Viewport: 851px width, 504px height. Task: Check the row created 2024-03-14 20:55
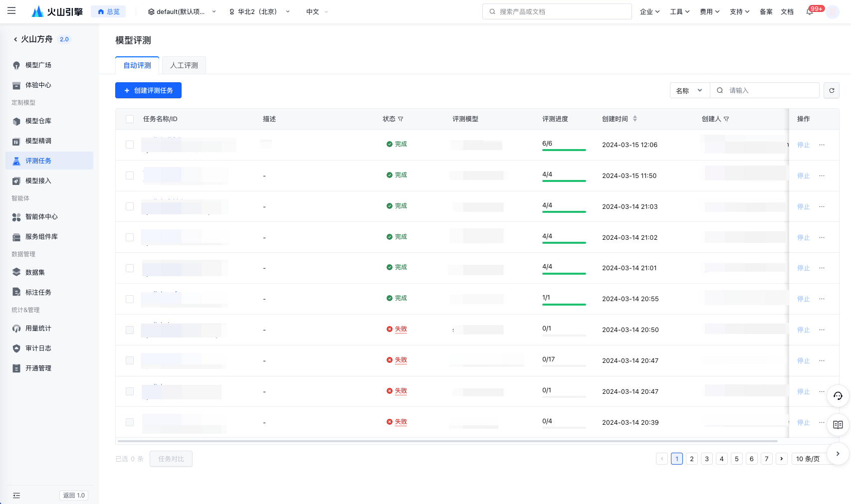pos(130,299)
